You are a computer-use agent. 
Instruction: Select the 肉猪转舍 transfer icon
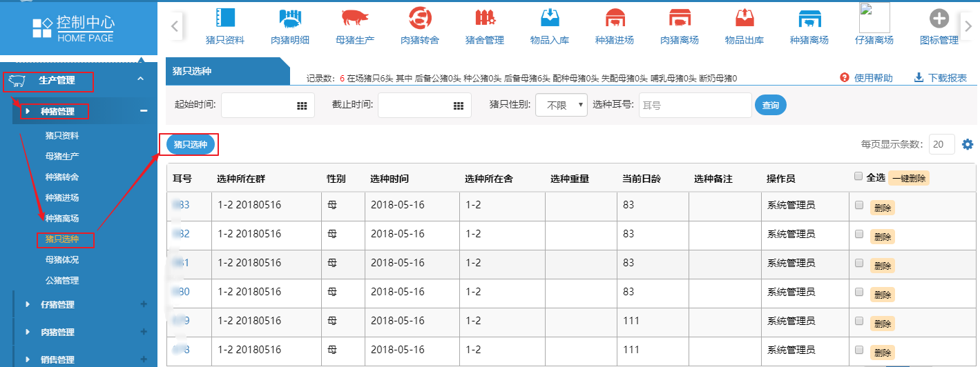pyautogui.click(x=419, y=19)
